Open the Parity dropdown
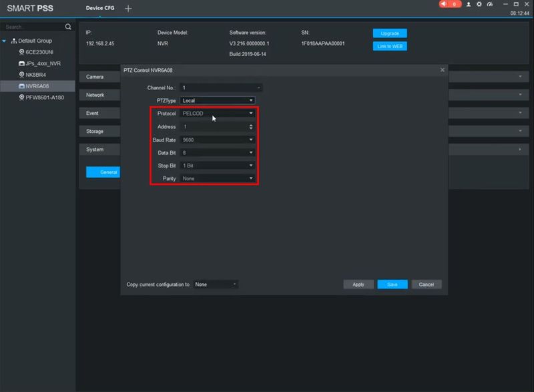 (218, 178)
